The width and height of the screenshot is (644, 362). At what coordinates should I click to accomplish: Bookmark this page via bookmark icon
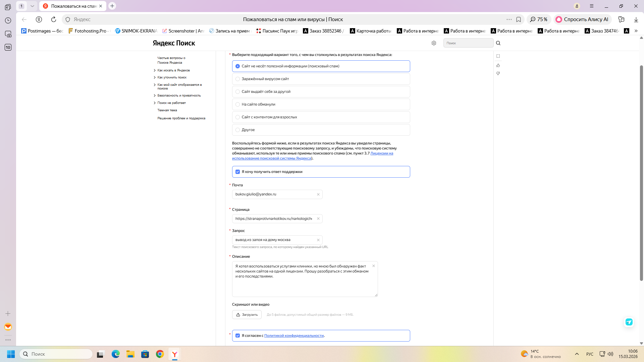[x=519, y=19]
